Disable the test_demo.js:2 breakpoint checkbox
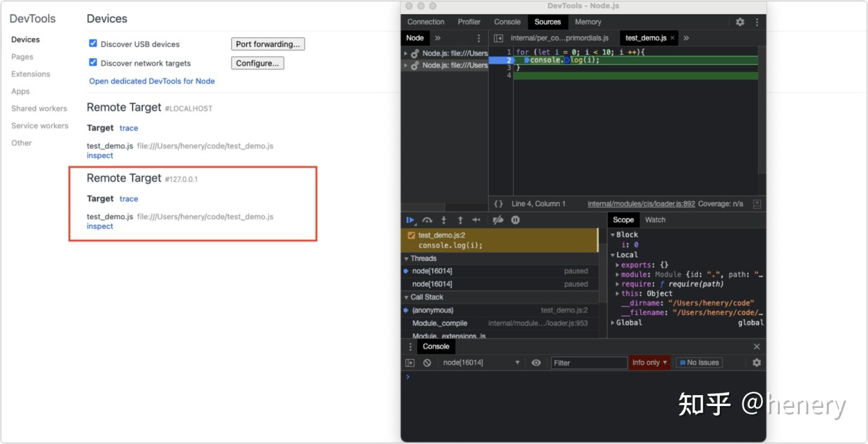 pyautogui.click(x=411, y=236)
